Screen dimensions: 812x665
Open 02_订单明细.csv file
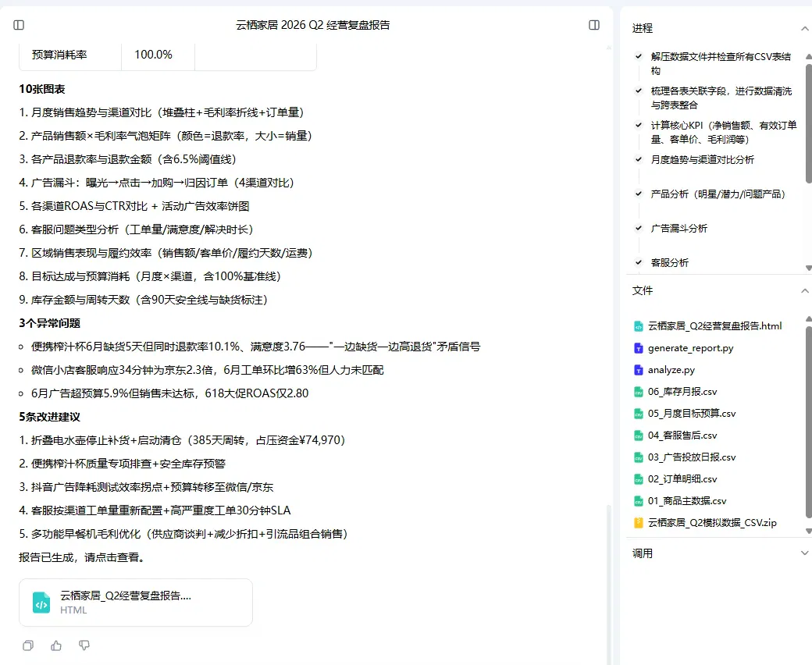coord(682,479)
